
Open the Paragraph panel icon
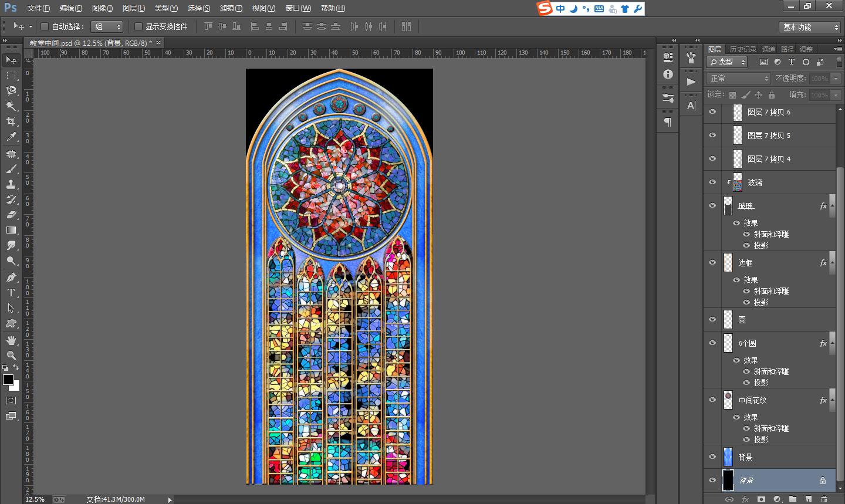coord(668,122)
